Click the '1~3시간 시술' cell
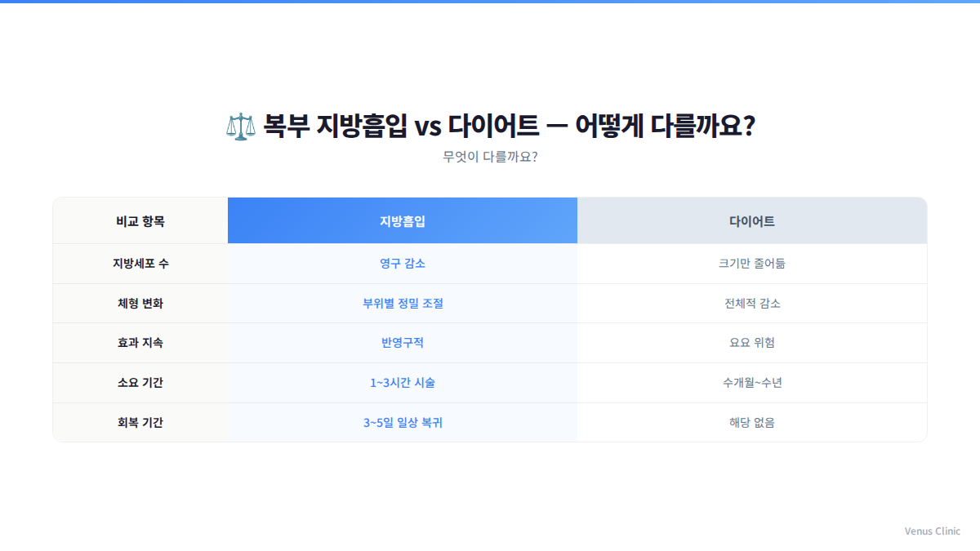Screen dimensions: 980x551 (403, 383)
